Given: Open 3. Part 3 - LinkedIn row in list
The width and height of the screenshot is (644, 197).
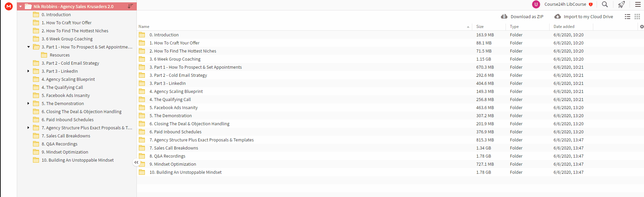Looking at the screenshot, I should point(390,83).
